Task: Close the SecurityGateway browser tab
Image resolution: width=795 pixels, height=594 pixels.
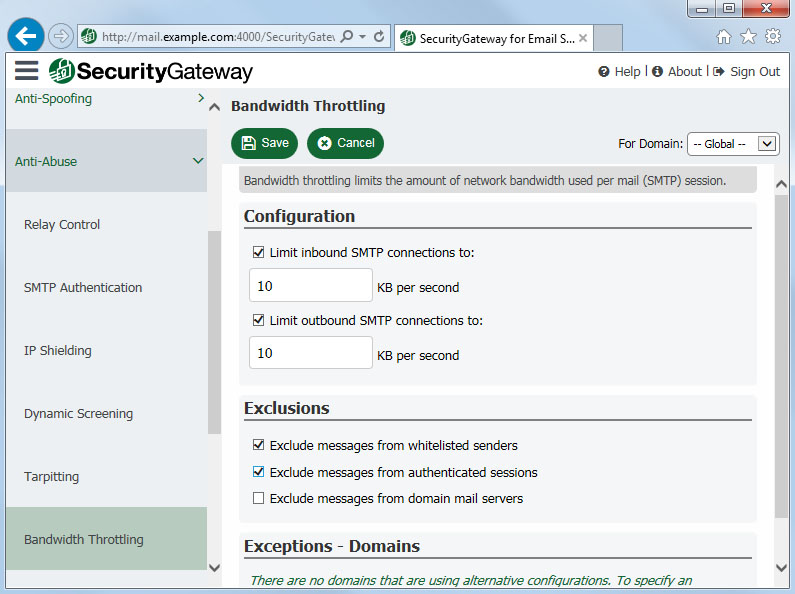Action: 583,38
